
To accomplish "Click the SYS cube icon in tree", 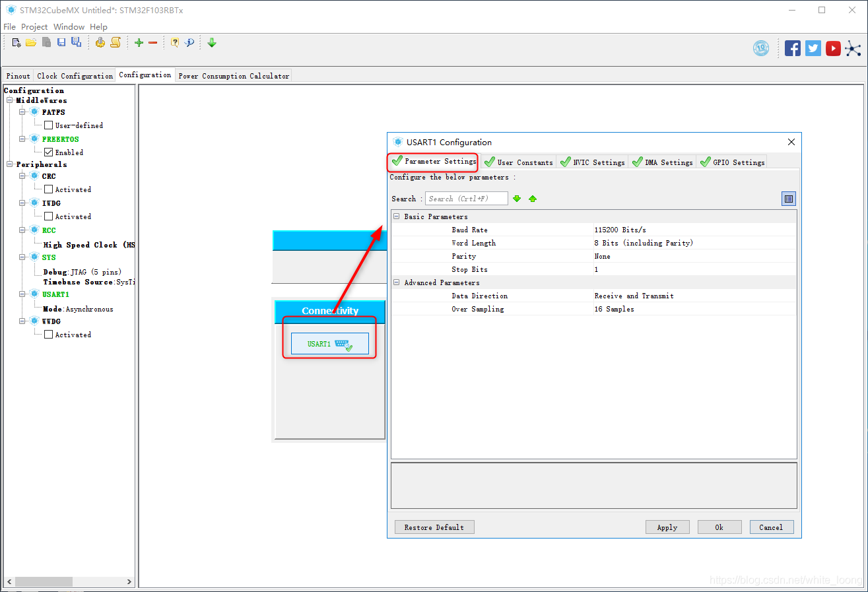I will [34, 257].
